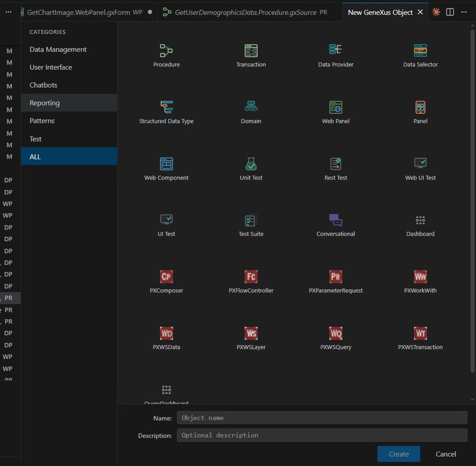Image resolution: width=476 pixels, height=466 pixels.
Task: Select the Structured Data Type icon
Action: coord(166,107)
